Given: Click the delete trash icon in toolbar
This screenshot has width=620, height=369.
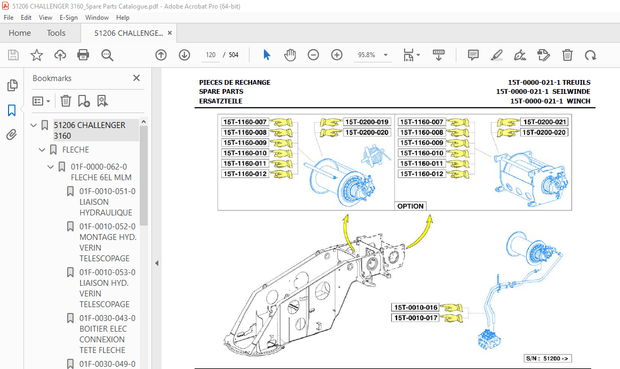Looking at the screenshot, I should pyautogui.click(x=567, y=55).
